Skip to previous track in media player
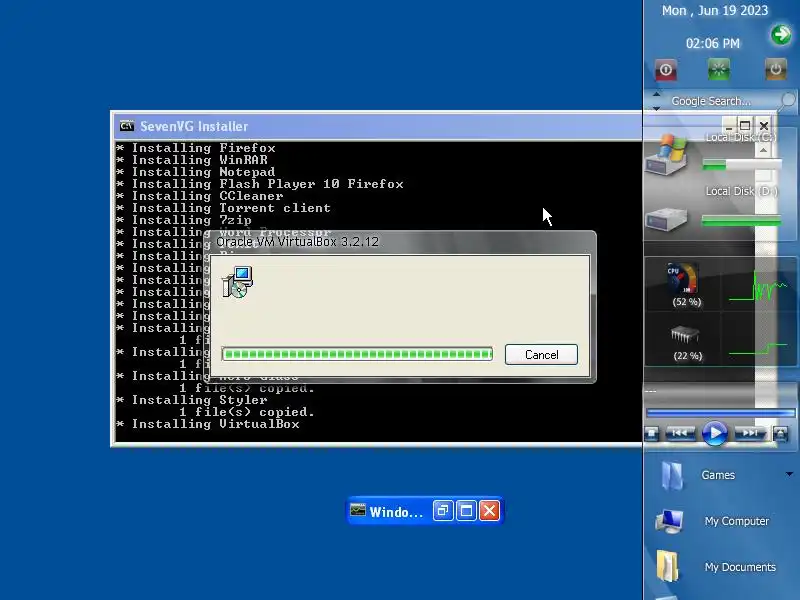This screenshot has width=800, height=600. [680, 433]
